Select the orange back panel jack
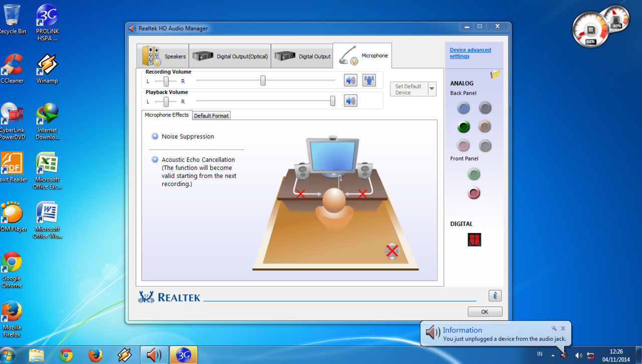This screenshot has width=642, height=364. click(x=485, y=127)
